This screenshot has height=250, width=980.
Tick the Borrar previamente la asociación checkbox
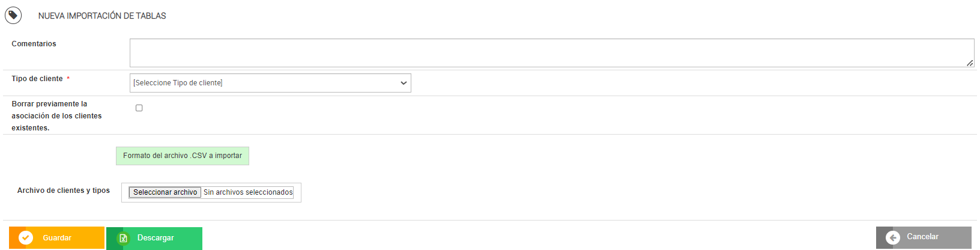click(139, 108)
